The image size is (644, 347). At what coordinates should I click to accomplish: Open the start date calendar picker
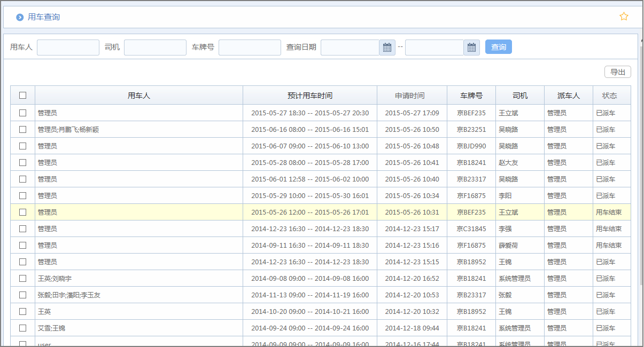tap(387, 48)
